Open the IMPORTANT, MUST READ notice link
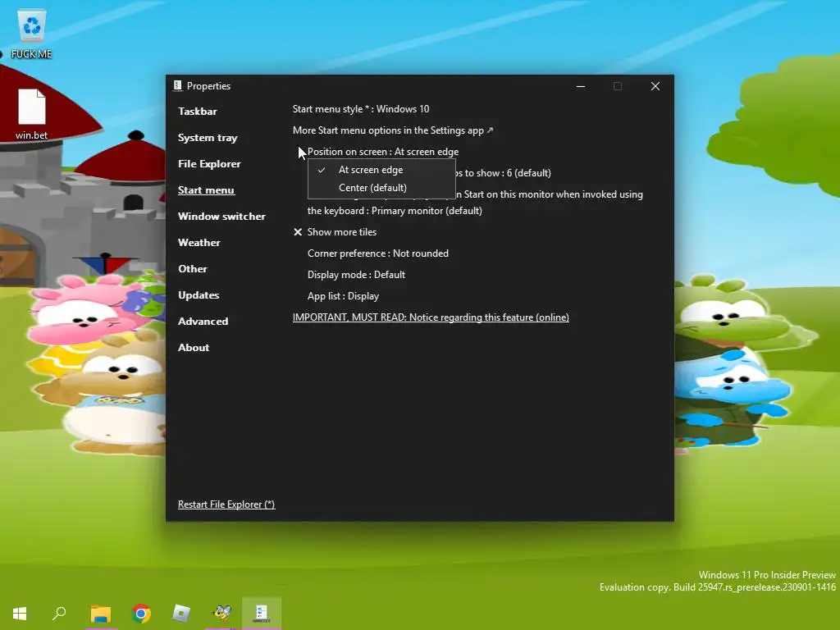 [431, 317]
